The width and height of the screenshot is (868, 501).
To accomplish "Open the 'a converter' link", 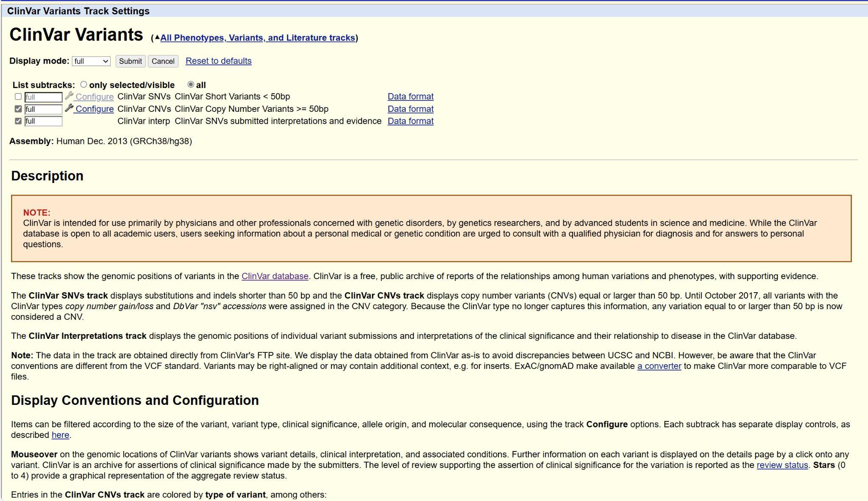I will pyautogui.click(x=659, y=366).
